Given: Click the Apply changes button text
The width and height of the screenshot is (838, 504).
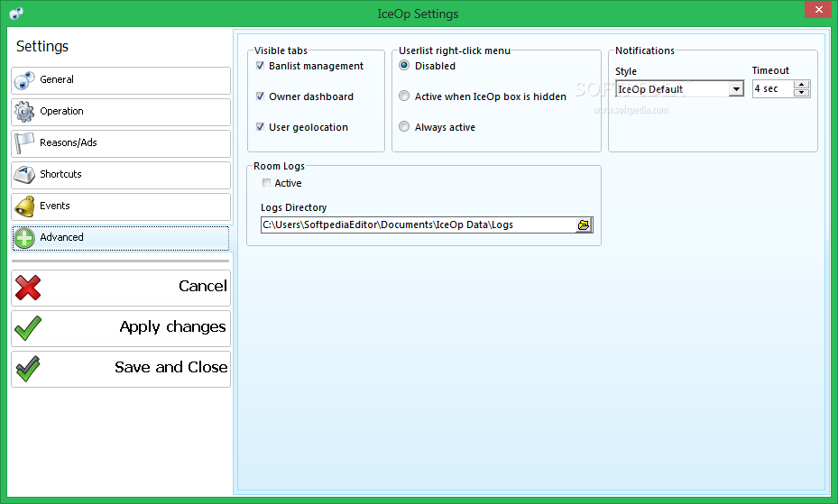Looking at the screenshot, I should click(172, 326).
